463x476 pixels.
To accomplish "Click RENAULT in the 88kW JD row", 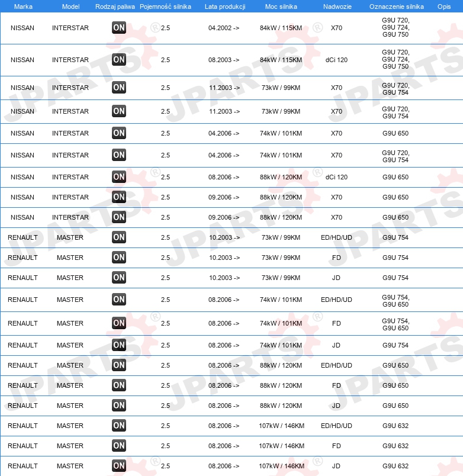I will coord(22,406).
